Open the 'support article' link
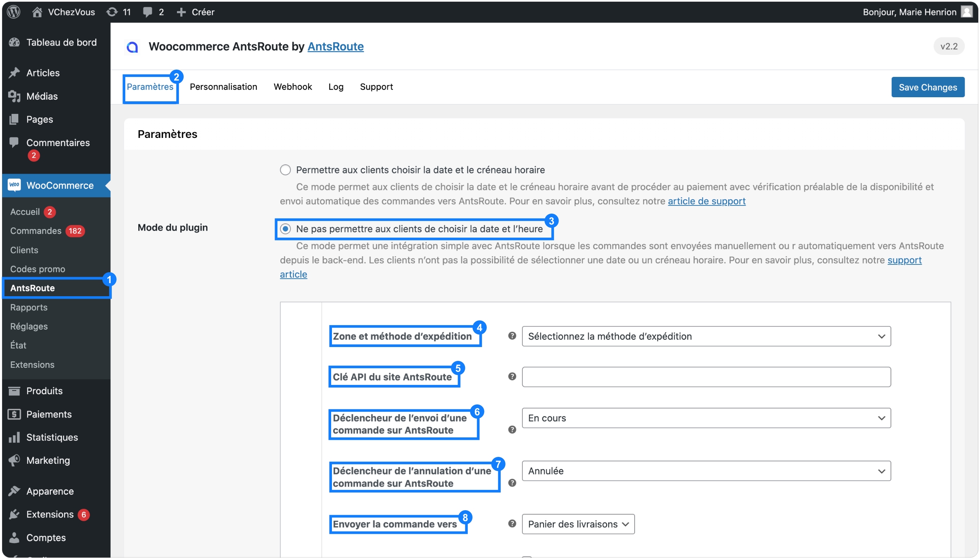The image size is (980, 559). (x=904, y=260)
